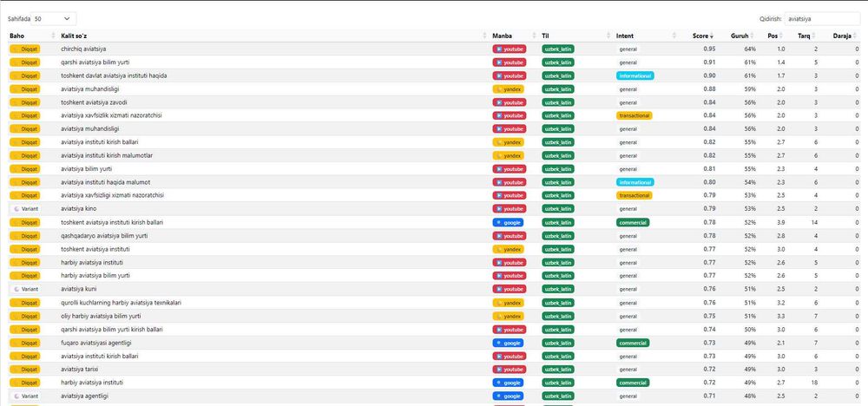Sort by the Tarq column header
868x406 pixels.
point(804,36)
